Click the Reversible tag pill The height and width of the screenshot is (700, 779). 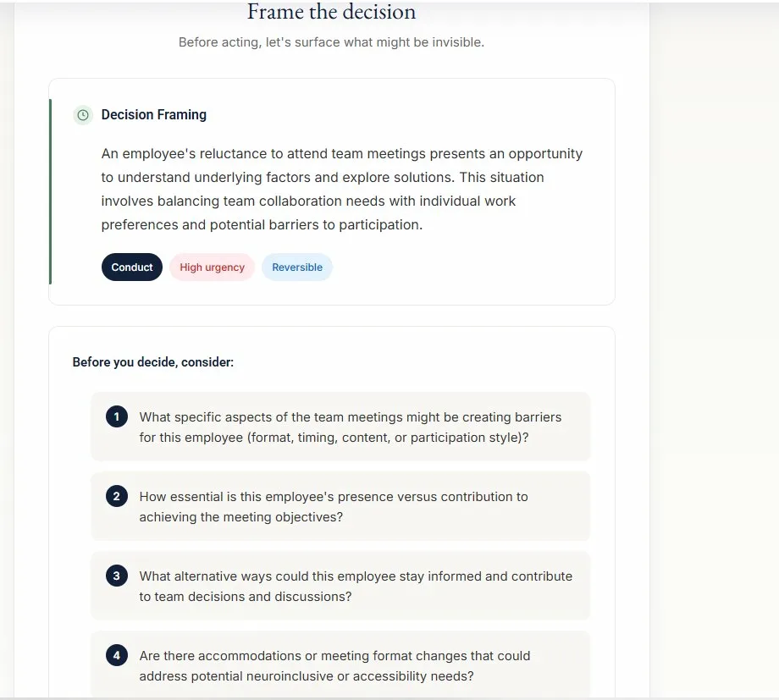(x=297, y=267)
